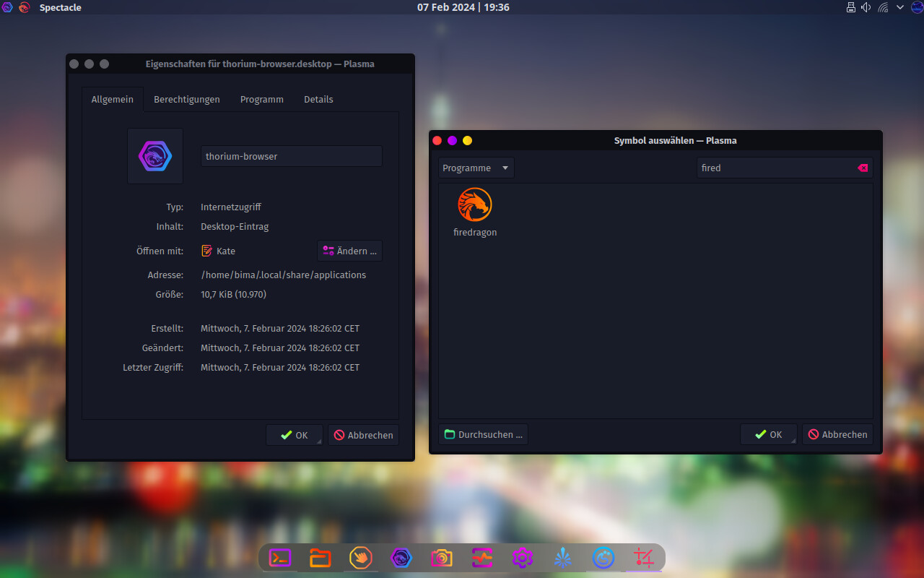
Task: Click the 'Erstellt' date value
Action: [x=280, y=328]
